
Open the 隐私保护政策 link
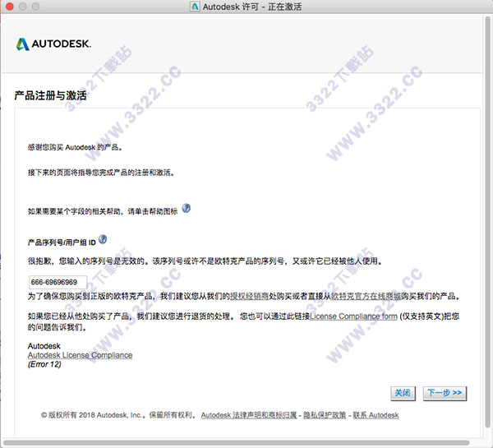click(325, 415)
